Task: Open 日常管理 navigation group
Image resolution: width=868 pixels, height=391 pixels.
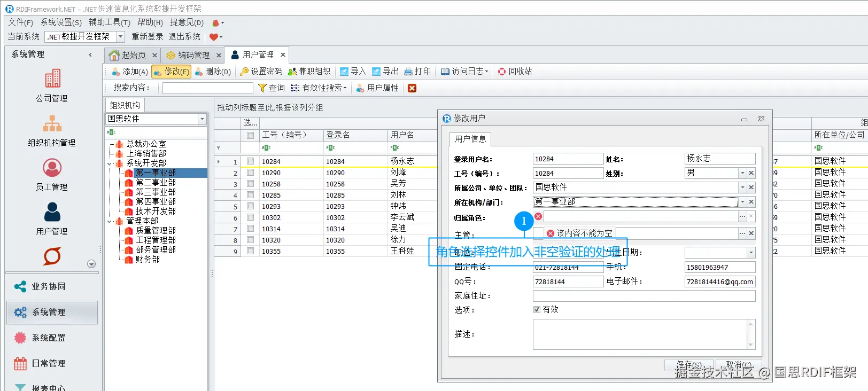Action: tap(52, 364)
